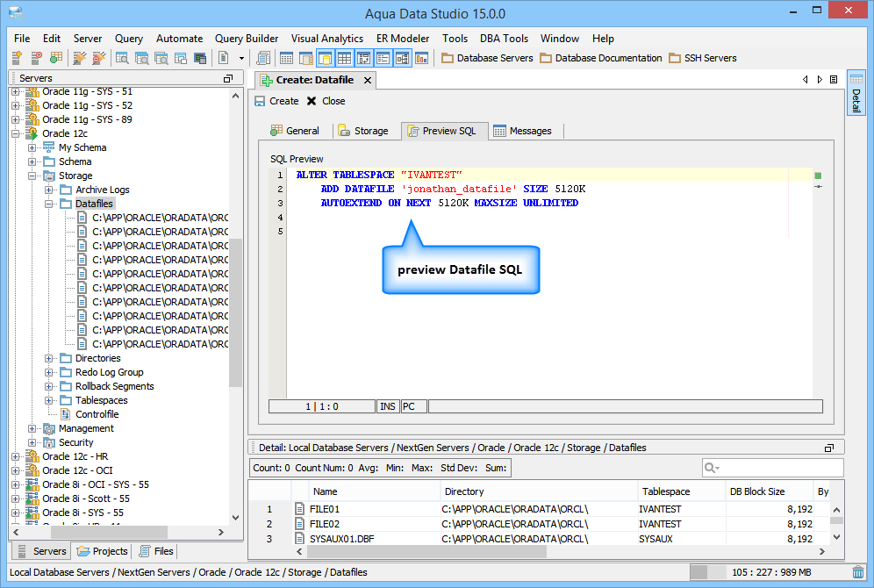The image size is (874, 588).
Task: Click the show tab list icon
Action: click(834, 80)
